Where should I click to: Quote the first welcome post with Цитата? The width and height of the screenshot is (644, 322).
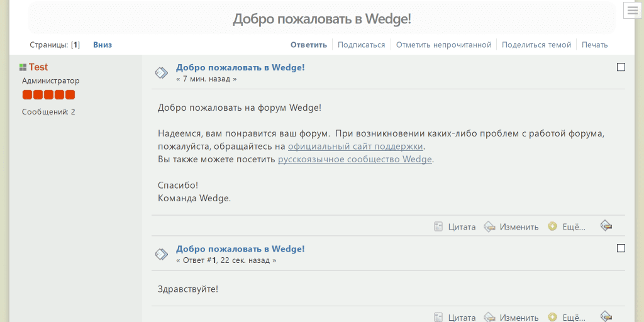[x=455, y=227]
